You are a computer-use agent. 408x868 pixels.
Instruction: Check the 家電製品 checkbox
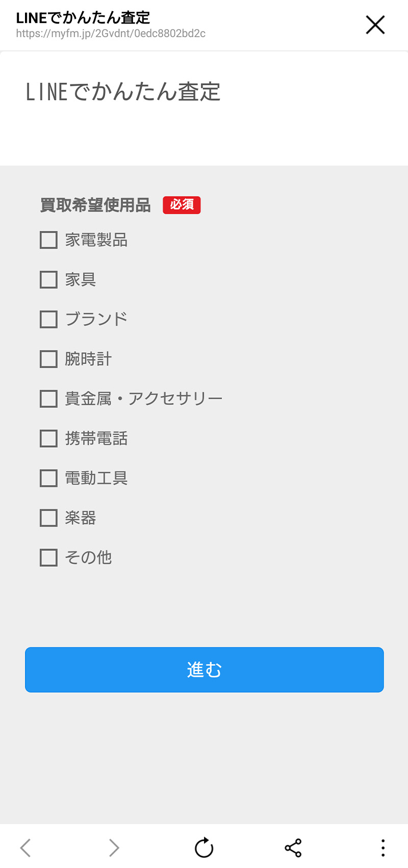(x=48, y=240)
